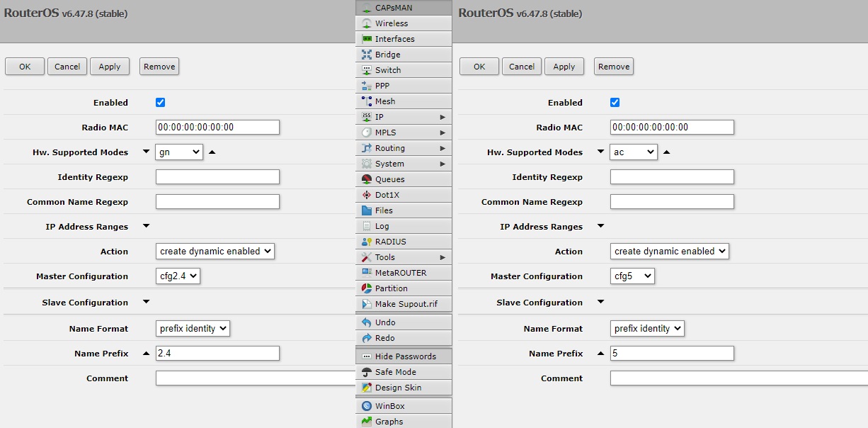Click Radio MAC field in left form
This screenshot has width=868, height=428.
tap(217, 127)
